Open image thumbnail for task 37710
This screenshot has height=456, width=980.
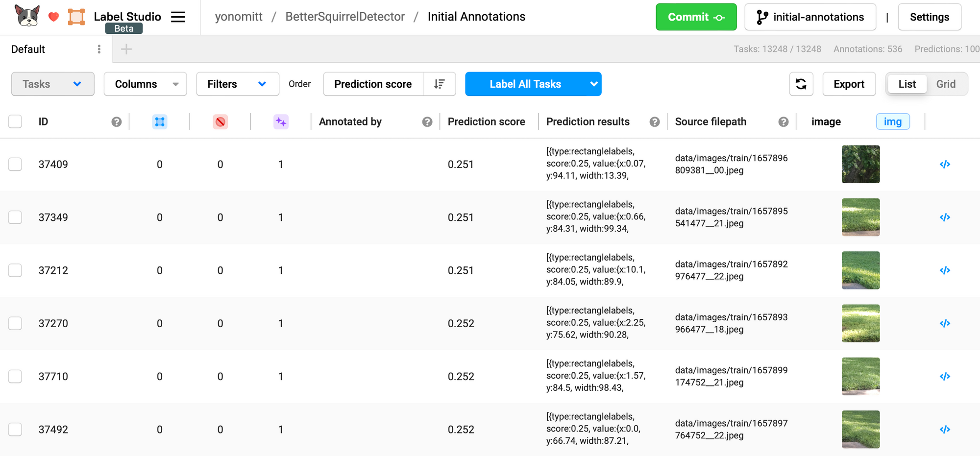coord(860,376)
